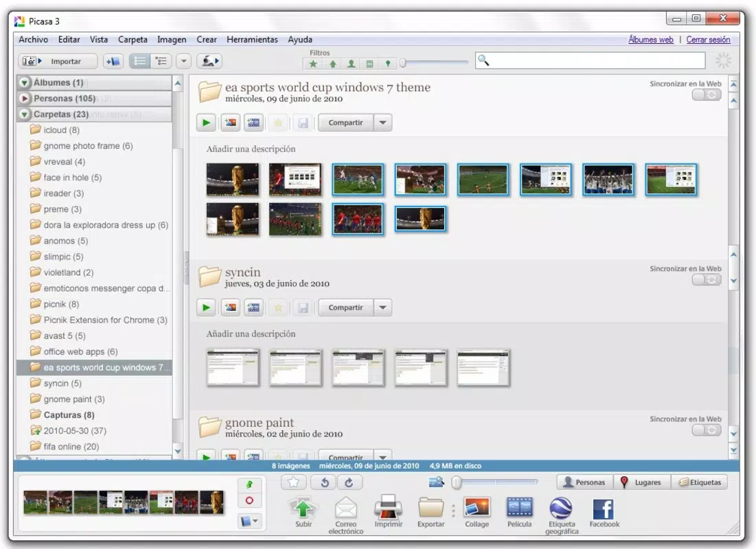Open the Álbumes web link
The image size is (756, 549).
(651, 40)
